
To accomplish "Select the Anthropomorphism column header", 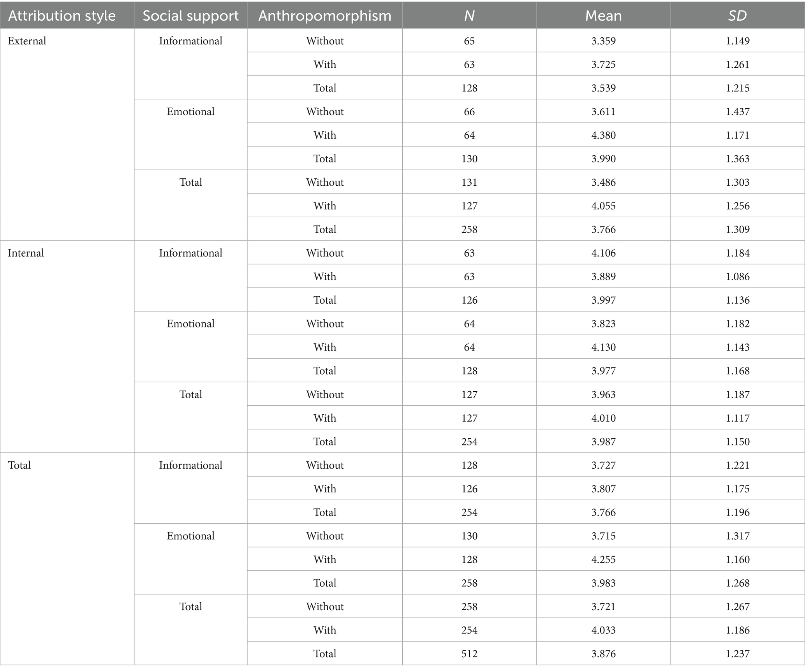I will 324,16.
